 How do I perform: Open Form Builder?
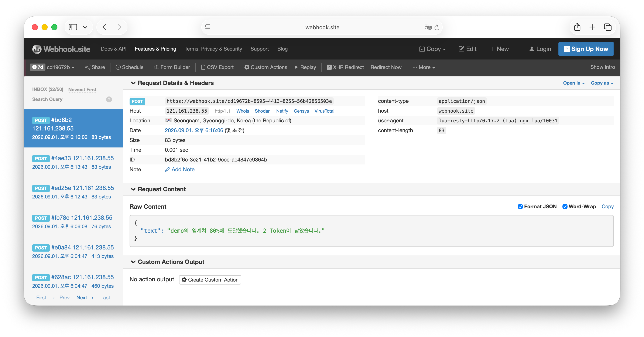coord(172,67)
